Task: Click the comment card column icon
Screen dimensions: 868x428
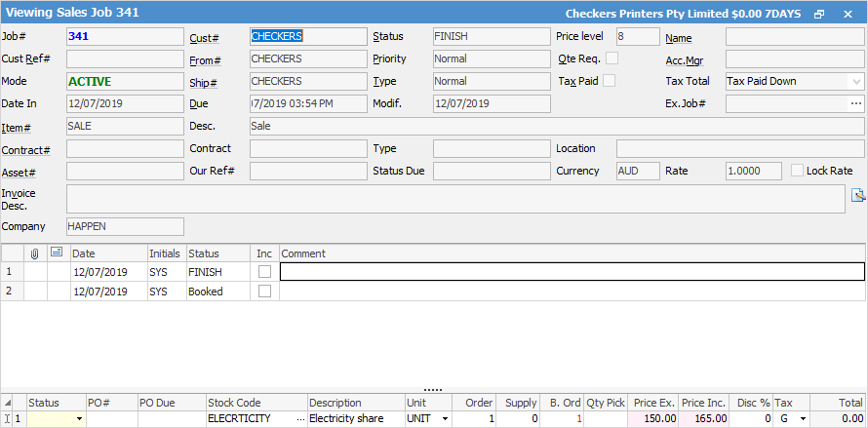Action: 58,253
